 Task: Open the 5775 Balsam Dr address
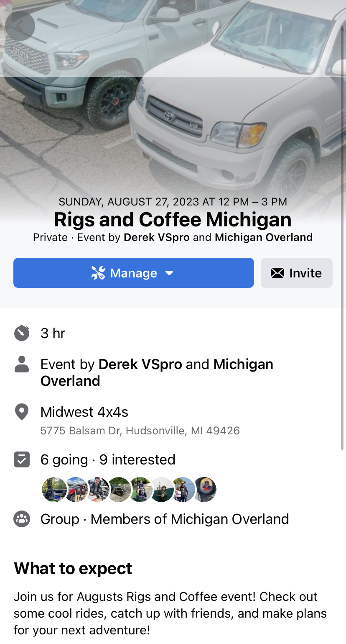coord(140,431)
